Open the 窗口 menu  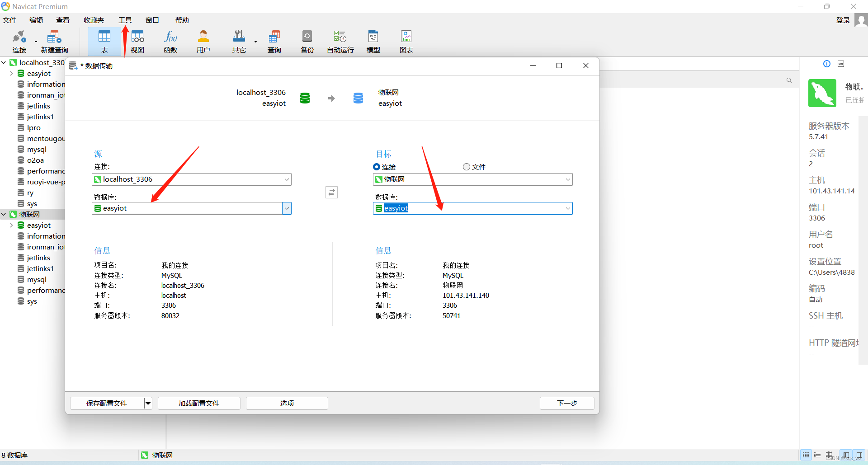click(152, 20)
